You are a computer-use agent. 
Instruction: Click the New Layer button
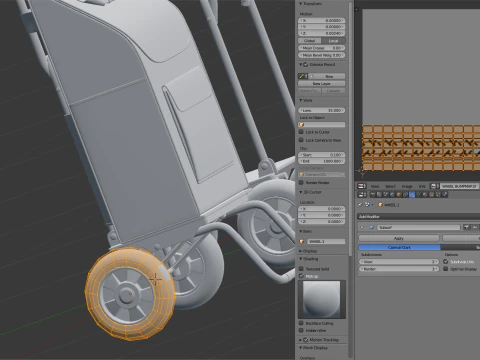point(322,84)
